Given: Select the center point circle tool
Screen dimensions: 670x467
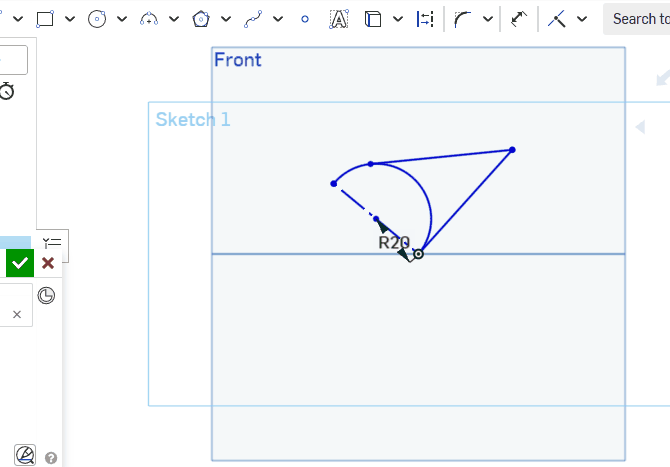Looking at the screenshot, I should (97, 19).
